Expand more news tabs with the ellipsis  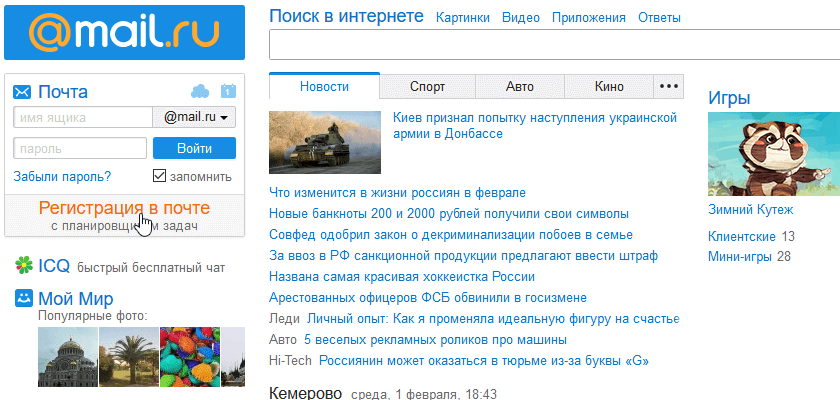click(669, 86)
